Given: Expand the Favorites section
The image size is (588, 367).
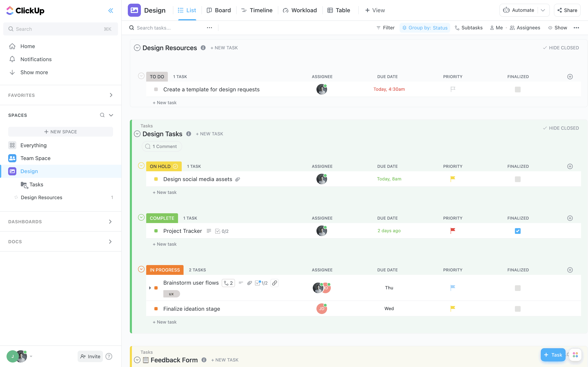Looking at the screenshot, I should 111,95.
